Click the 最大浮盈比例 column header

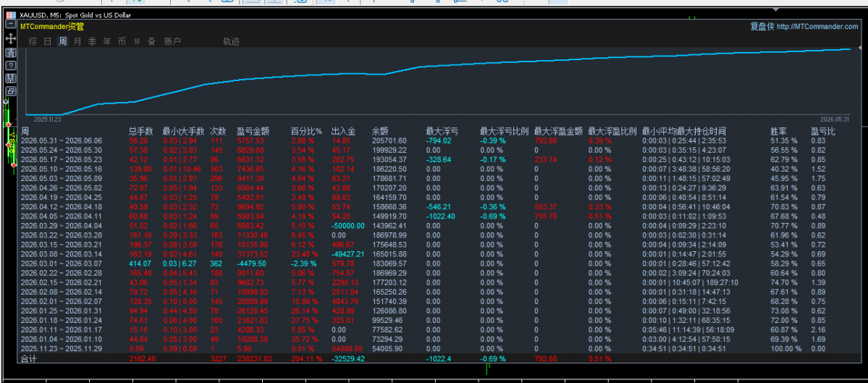coord(612,131)
